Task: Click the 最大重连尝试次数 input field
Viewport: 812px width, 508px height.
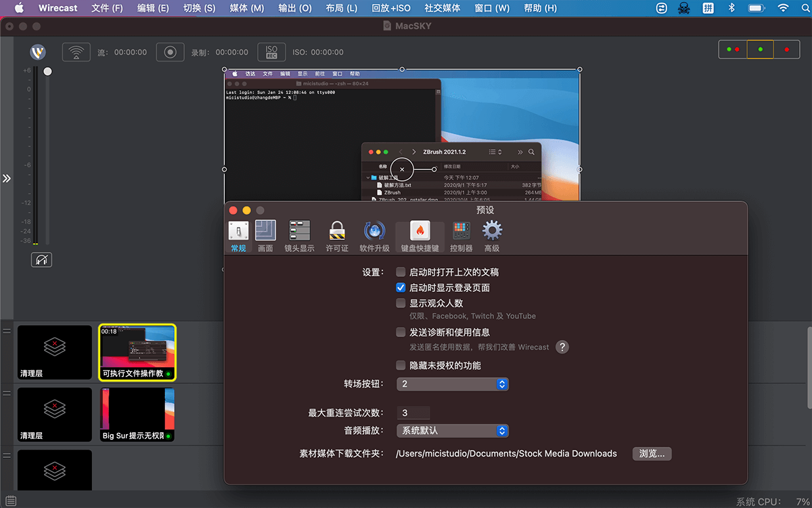Action: 413,413
